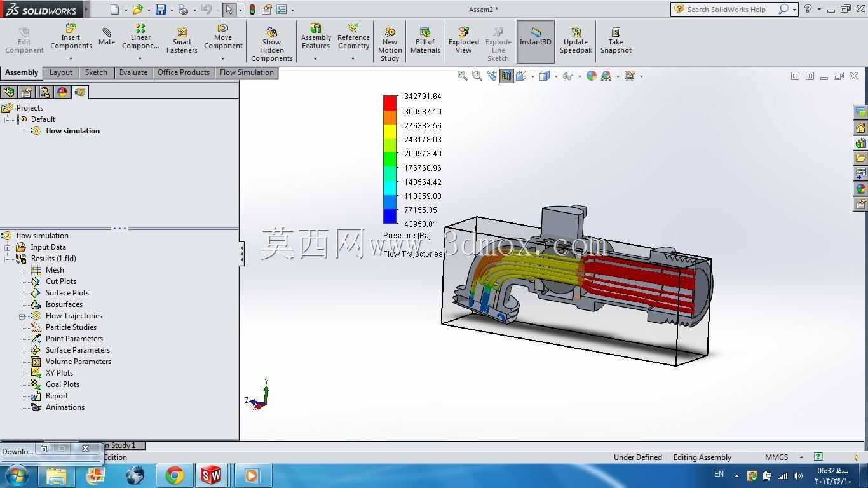The width and height of the screenshot is (868, 488).
Task: Click Zoom to Fit in the view toolbar
Action: 463,76
